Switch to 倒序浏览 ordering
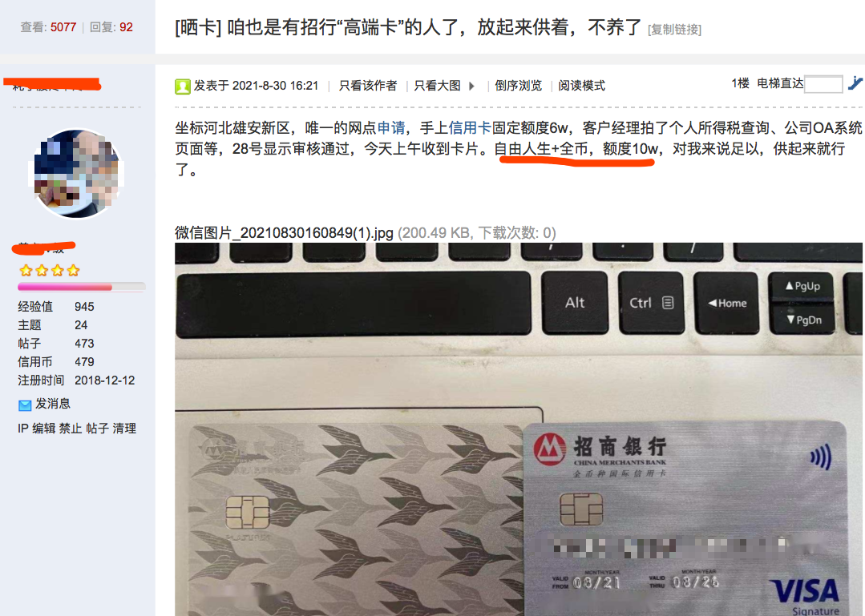The image size is (865, 616). point(518,86)
